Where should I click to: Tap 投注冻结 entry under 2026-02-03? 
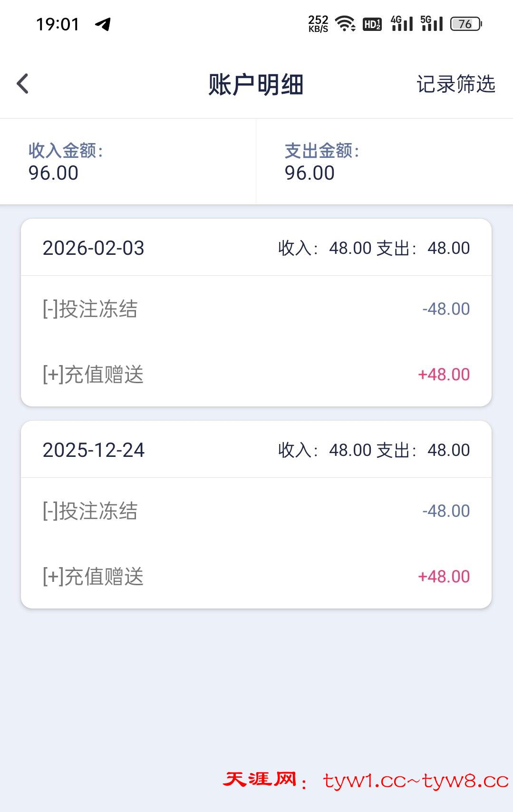[x=256, y=309]
